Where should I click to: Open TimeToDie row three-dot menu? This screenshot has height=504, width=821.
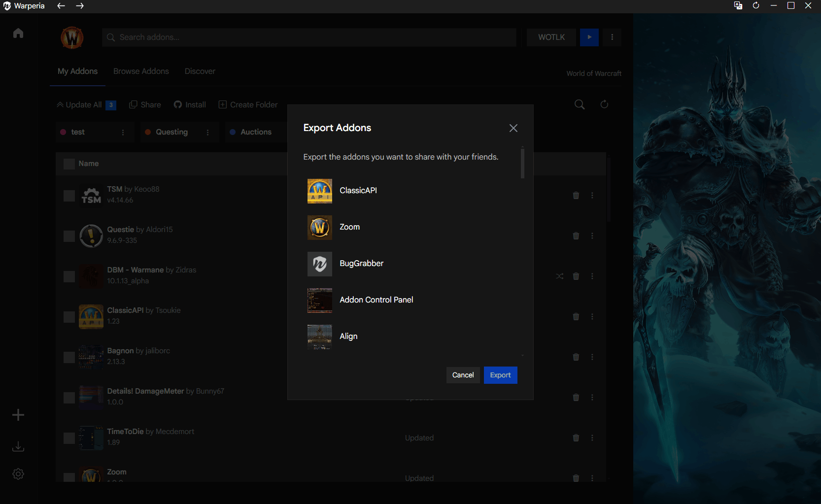click(592, 438)
